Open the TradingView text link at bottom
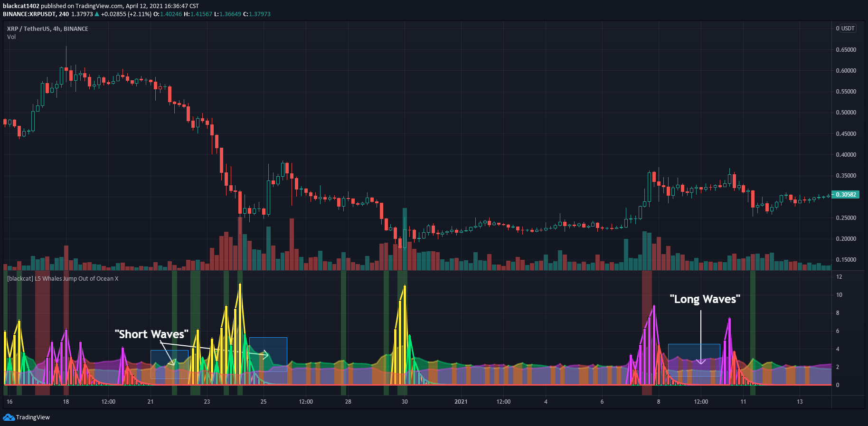 (x=33, y=417)
